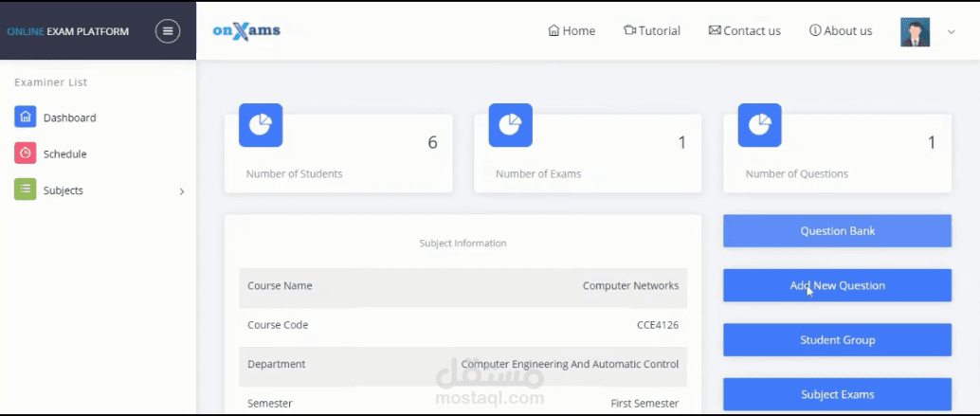Open the Contact us page
This screenshot has height=416, width=980.
pyautogui.click(x=744, y=31)
